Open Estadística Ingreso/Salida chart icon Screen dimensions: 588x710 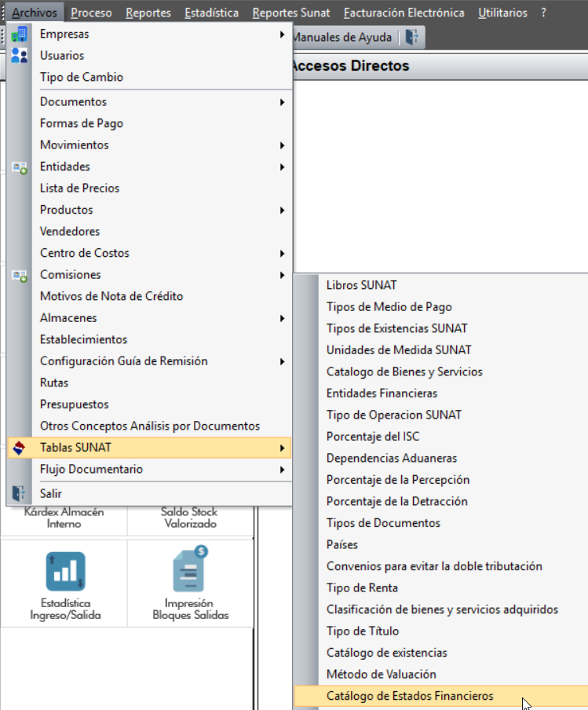coord(66,572)
